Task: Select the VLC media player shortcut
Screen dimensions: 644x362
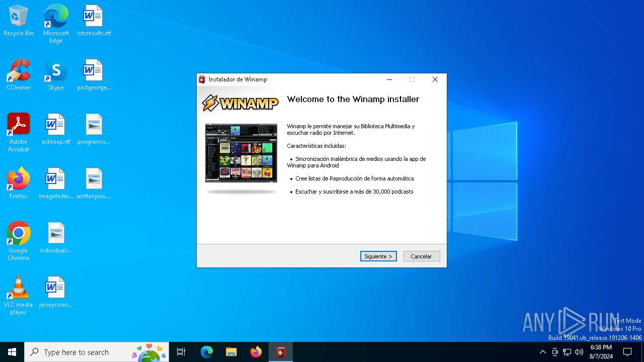Action: [x=19, y=296]
